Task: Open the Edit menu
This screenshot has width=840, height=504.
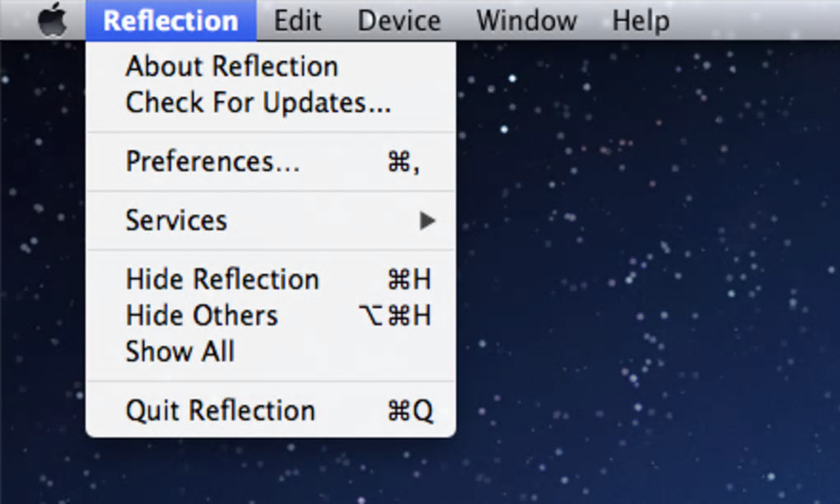Action: [x=297, y=20]
